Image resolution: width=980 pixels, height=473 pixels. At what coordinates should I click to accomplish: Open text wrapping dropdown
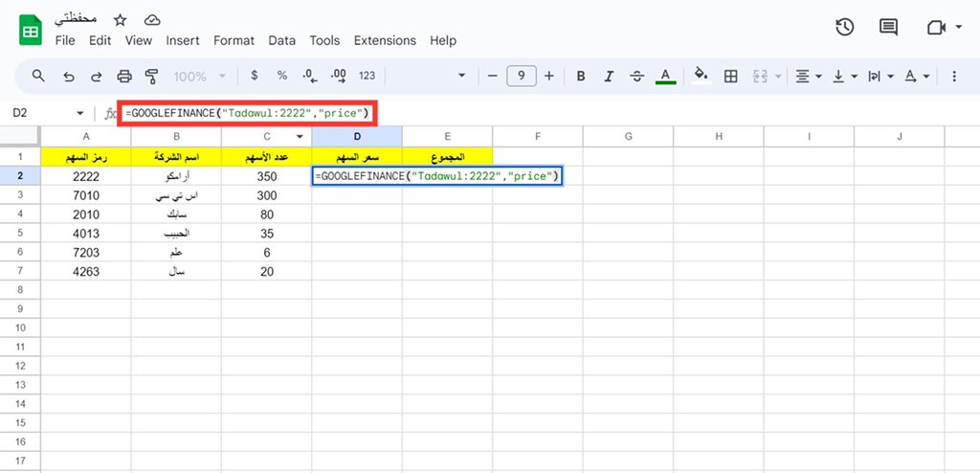[880, 77]
